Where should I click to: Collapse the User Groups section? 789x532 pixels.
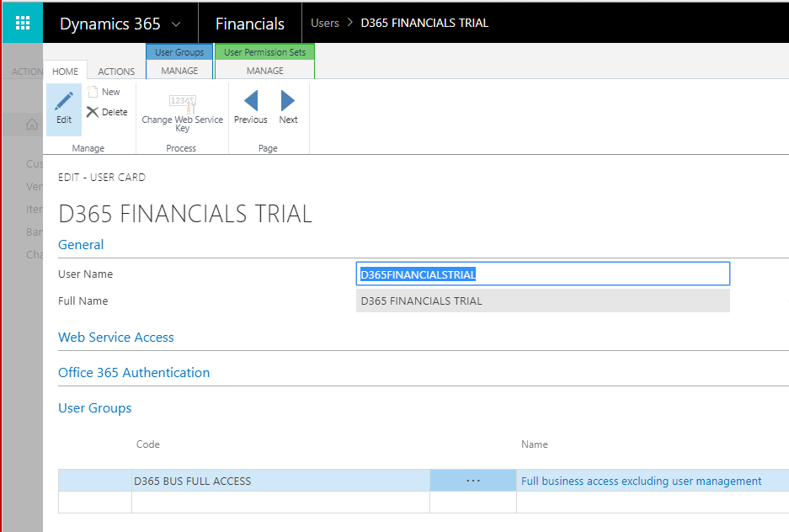pyautogui.click(x=94, y=407)
